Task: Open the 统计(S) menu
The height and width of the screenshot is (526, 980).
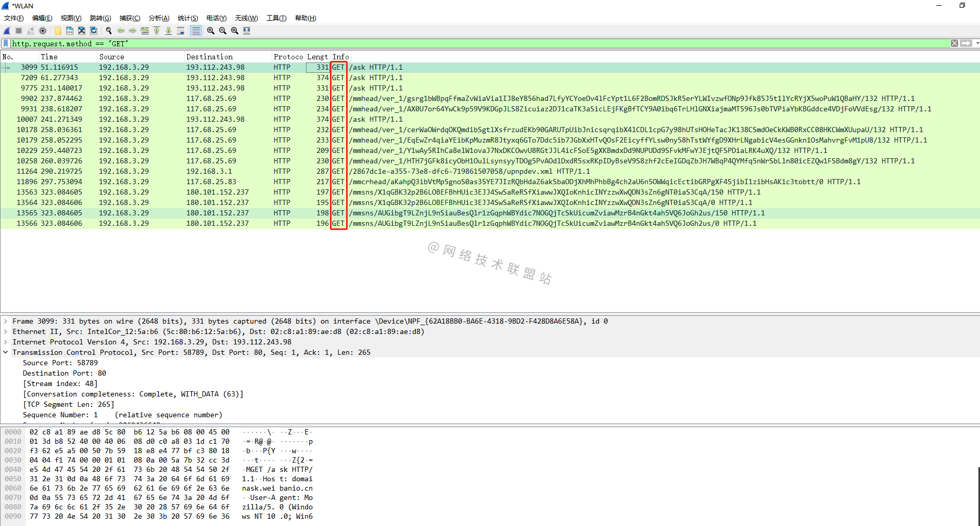Action: point(188,18)
